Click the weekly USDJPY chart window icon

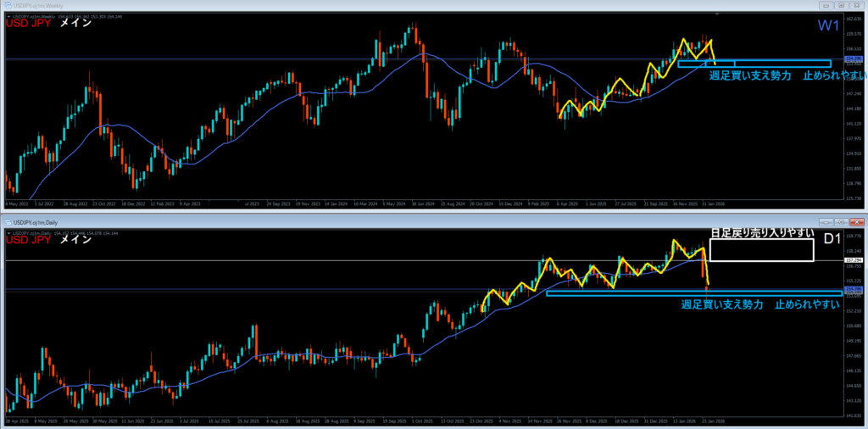pyautogui.click(x=7, y=5)
